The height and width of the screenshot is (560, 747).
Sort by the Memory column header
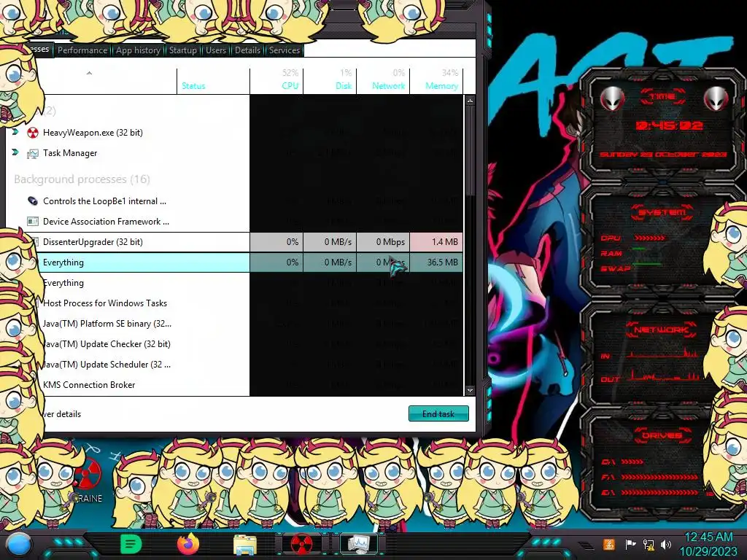pyautogui.click(x=436, y=80)
